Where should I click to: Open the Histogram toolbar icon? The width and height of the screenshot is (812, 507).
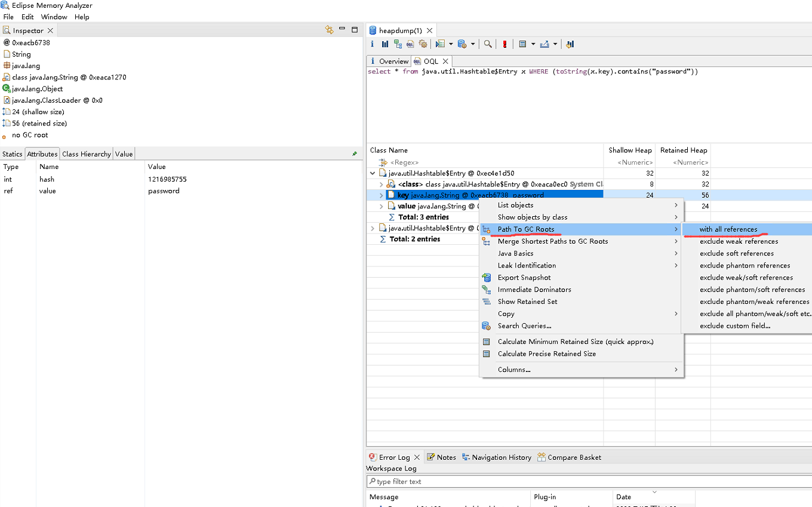pos(385,44)
